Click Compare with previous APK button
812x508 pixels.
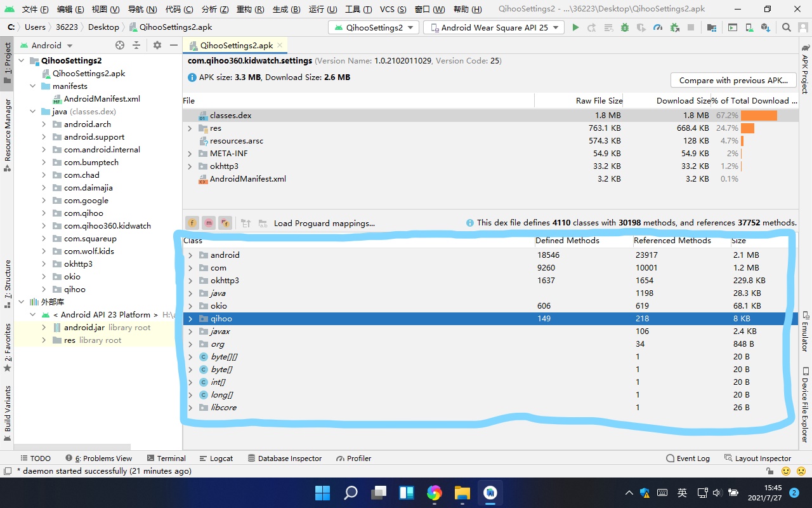pyautogui.click(x=733, y=80)
